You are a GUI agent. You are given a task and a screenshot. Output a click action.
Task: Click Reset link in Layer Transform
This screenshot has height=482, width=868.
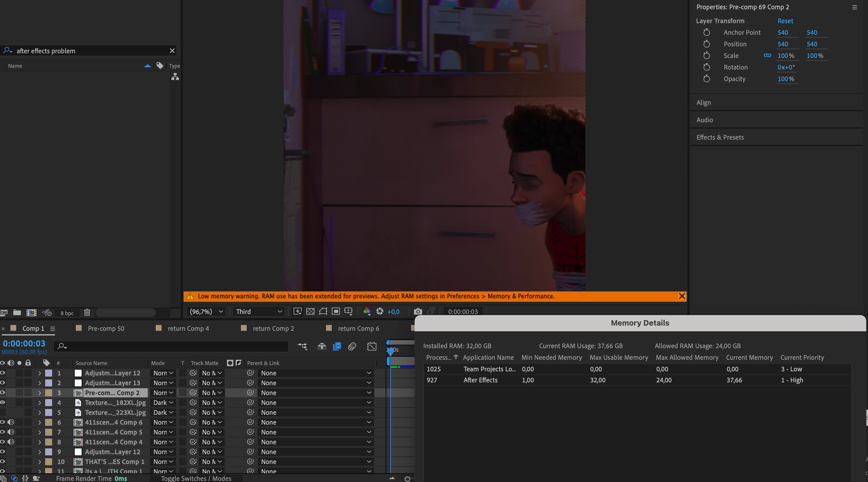point(785,21)
